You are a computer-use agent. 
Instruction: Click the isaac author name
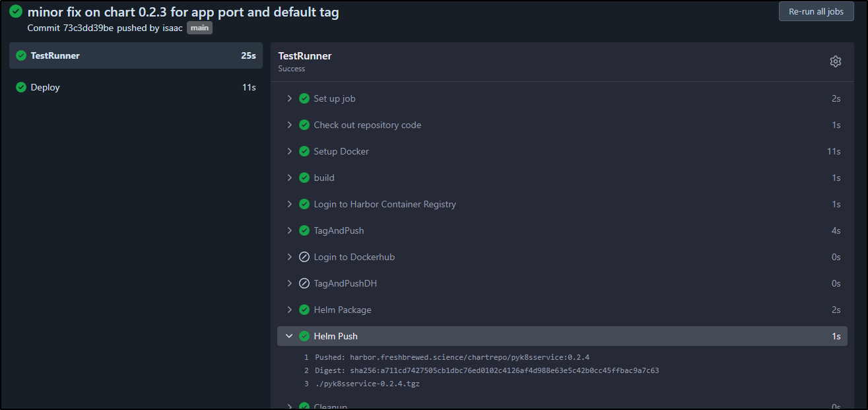click(172, 28)
